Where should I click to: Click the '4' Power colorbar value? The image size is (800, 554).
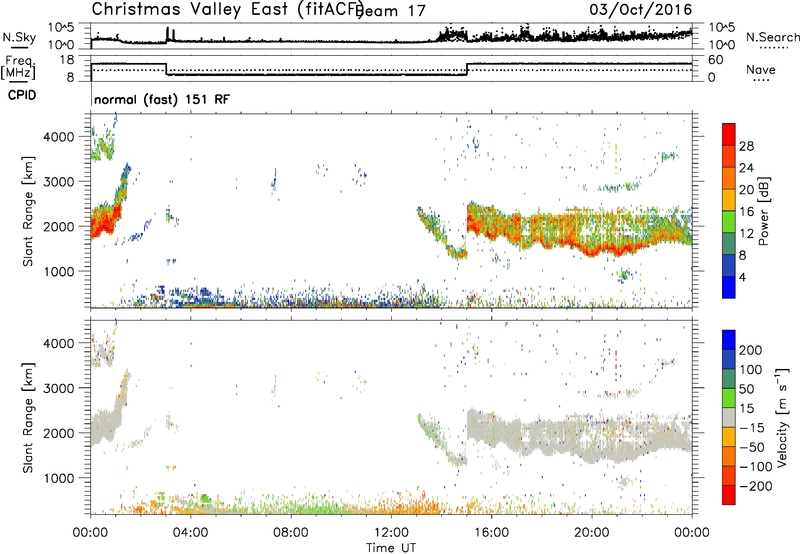tap(742, 277)
